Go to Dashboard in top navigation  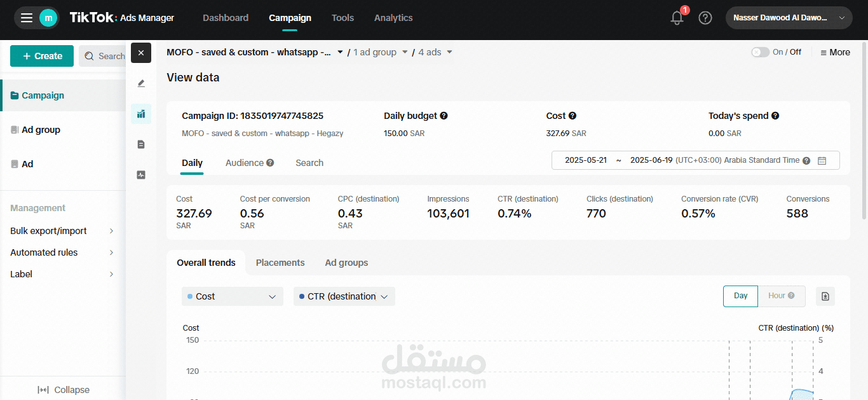point(226,18)
